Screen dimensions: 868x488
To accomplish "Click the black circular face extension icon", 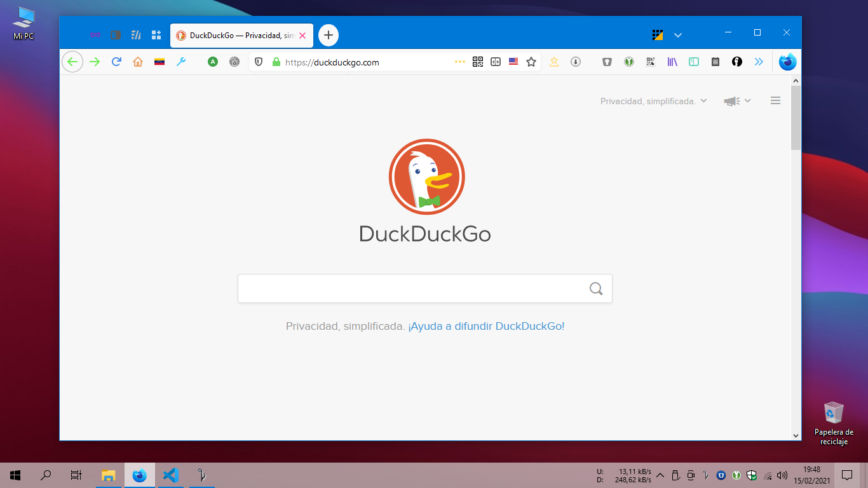I will tap(737, 62).
